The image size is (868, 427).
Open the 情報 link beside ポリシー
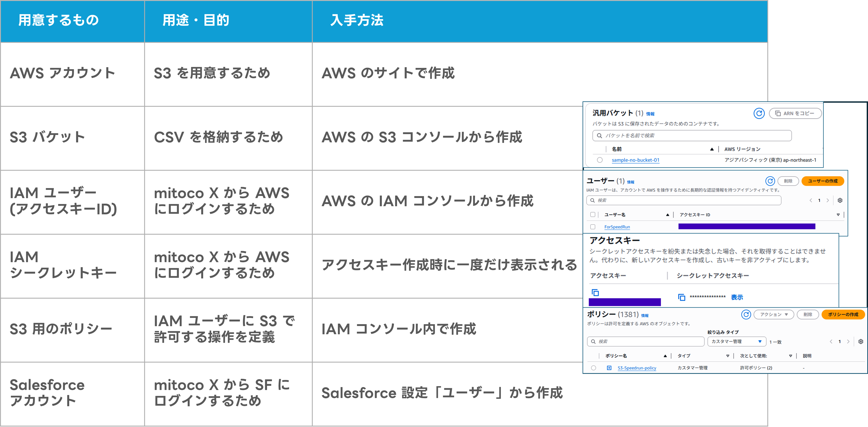pyautogui.click(x=645, y=316)
